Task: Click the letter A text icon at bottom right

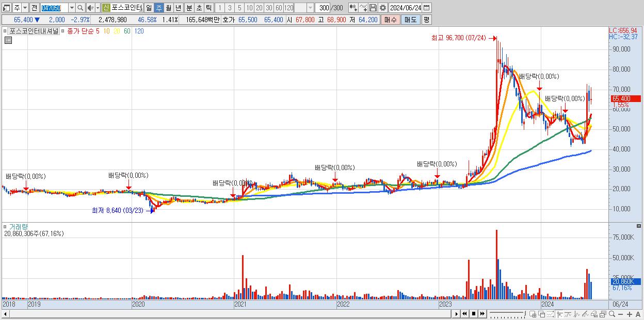Action: click(x=638, y=314)
